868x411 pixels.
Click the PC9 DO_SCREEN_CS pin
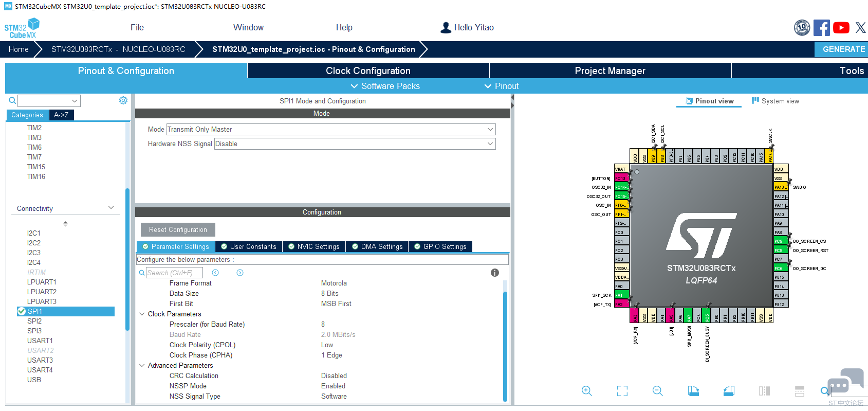point(781,241)
